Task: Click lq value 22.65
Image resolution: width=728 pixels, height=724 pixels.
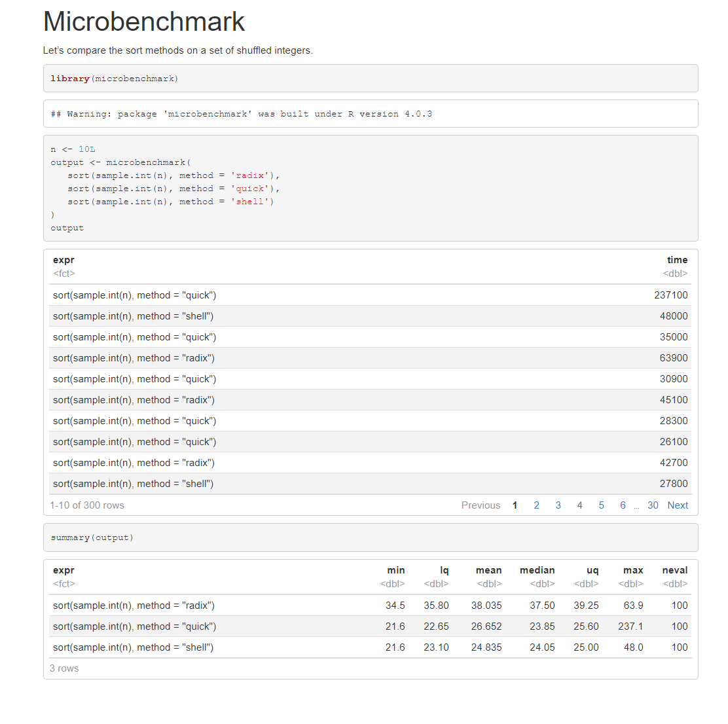Action: 436,626
